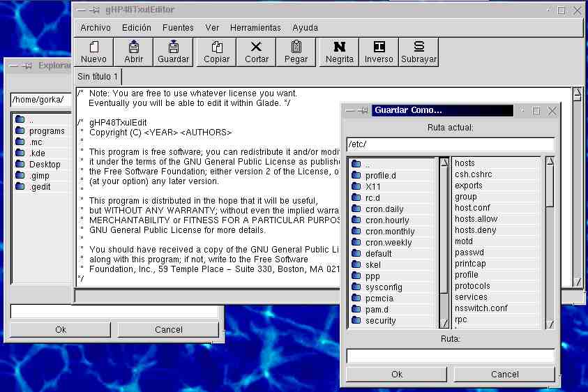Confirm with Ok in Guardar Como dialog
This screenshot has height=392, width=588.
click(396, 374)
